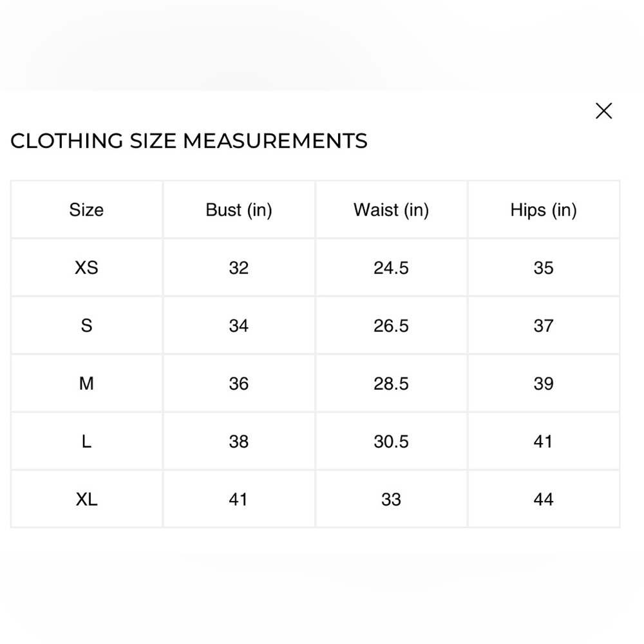Click the XL hips value 44

(544, 500)
